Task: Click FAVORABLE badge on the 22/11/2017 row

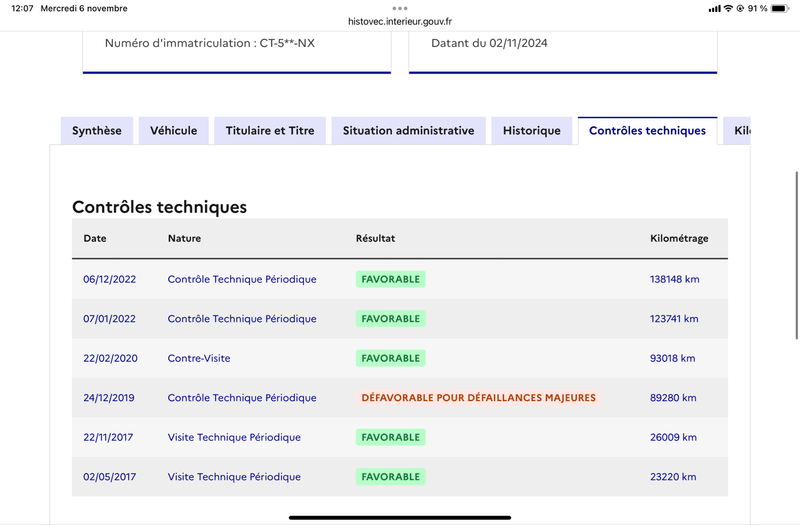Action: [391, 437]
